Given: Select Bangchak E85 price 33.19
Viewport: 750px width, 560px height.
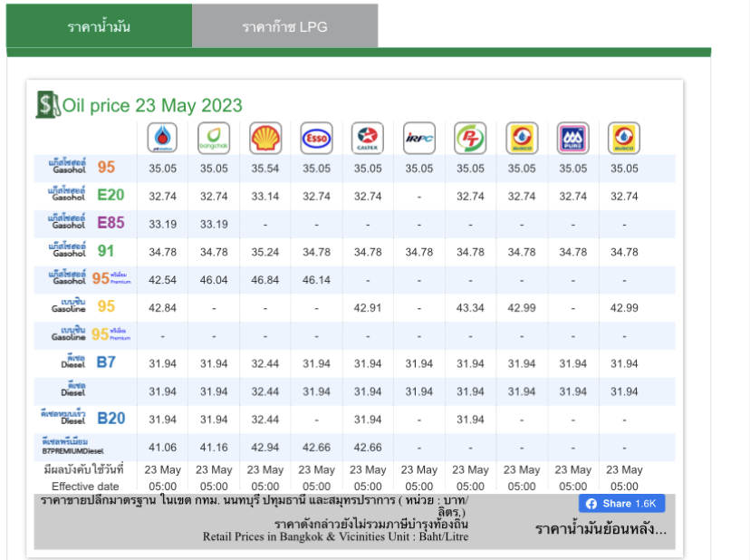Looking at the screenshot, I should click(x=214, y=224).
